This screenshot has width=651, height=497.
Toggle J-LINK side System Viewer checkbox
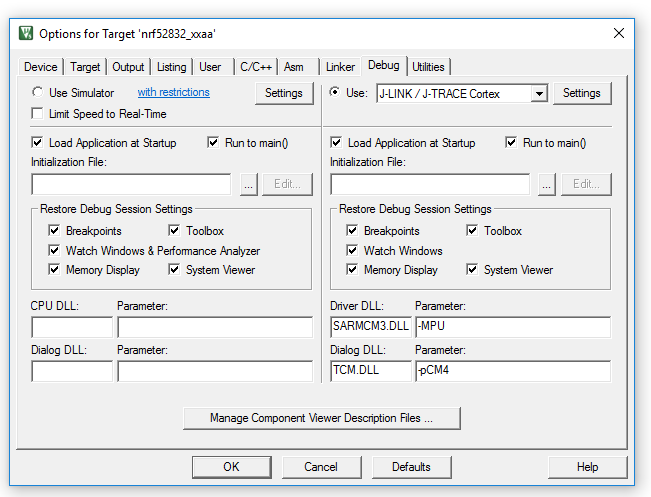tap(472, 269)
